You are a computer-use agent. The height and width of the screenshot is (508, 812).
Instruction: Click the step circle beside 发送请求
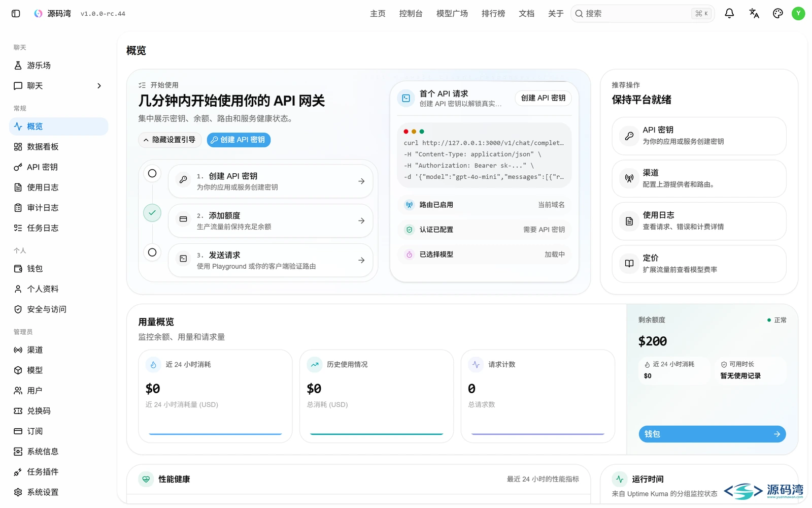(152, 252)
